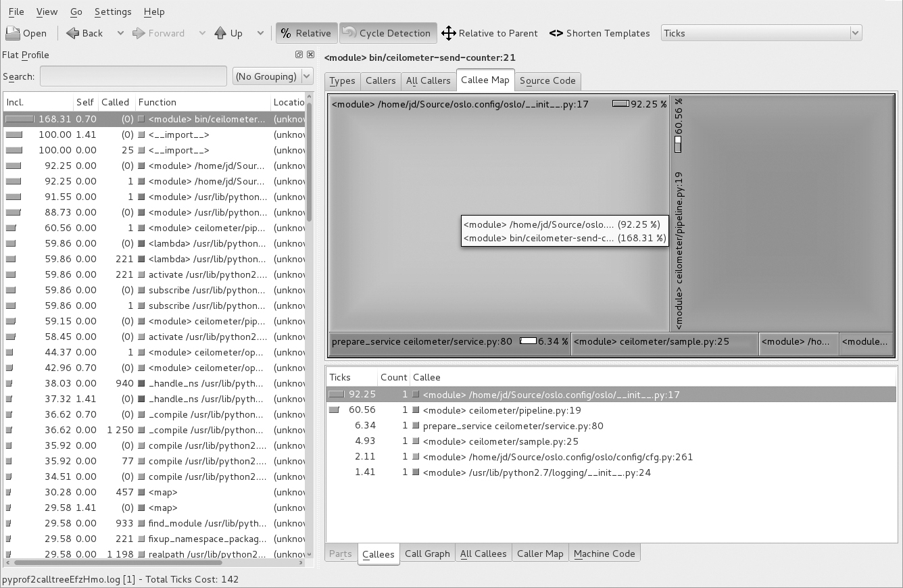Switch to the Call Graph tab
Viewport: 903px width, 588px height.
(426, 554)
